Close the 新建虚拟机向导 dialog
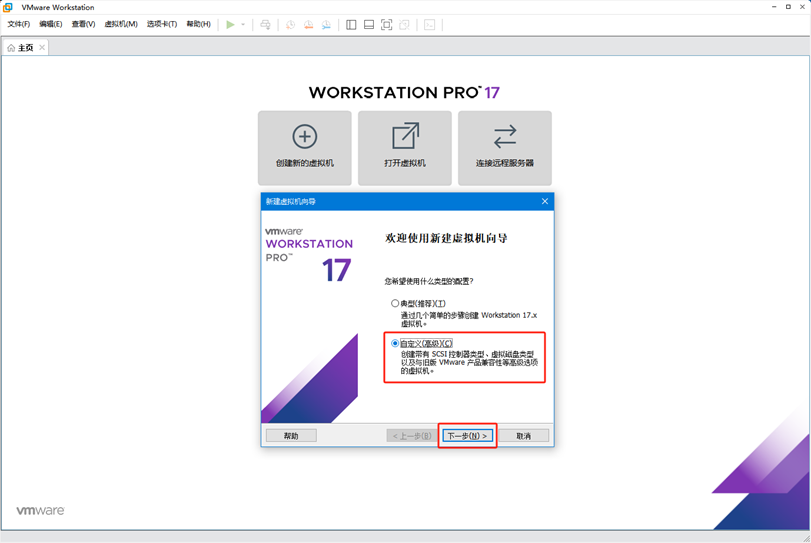Viewport: 811px width, 543px height. [x=545, y=201]
